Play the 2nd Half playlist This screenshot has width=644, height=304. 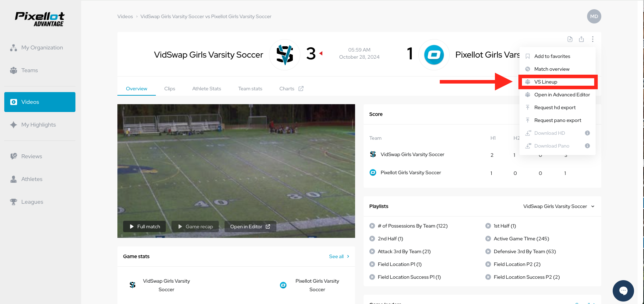pyautogui.click(x=386, y=239)
